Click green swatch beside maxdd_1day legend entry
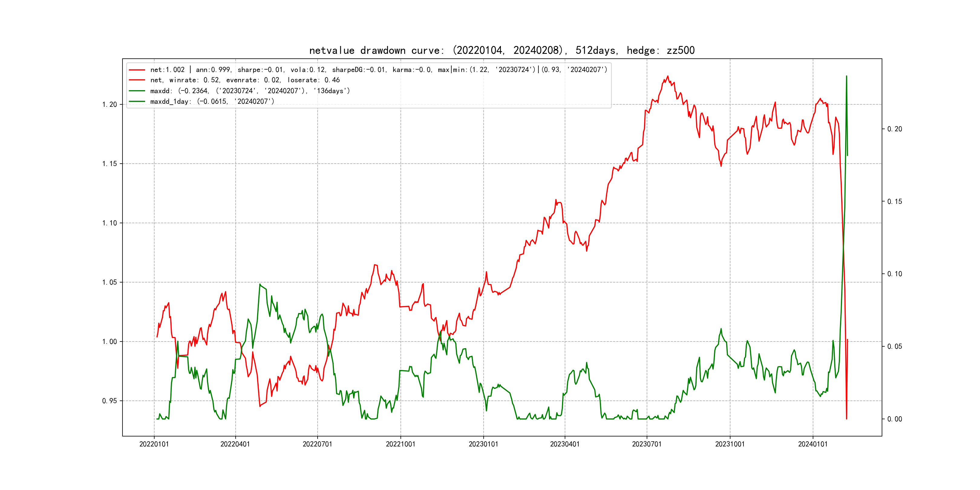 137,101
